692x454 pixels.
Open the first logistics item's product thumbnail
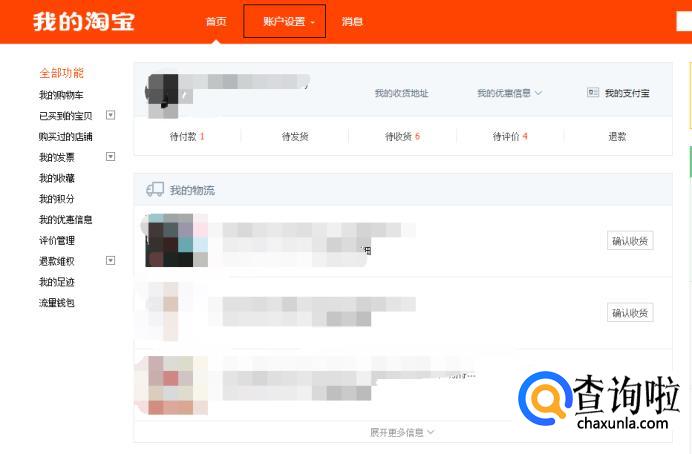[x=176, y=240]
